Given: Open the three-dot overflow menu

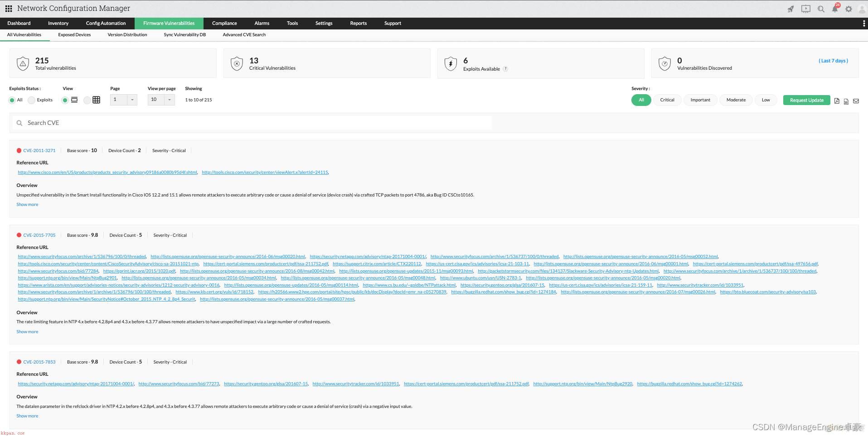Looking at the screenshot, I should [863, 24].
